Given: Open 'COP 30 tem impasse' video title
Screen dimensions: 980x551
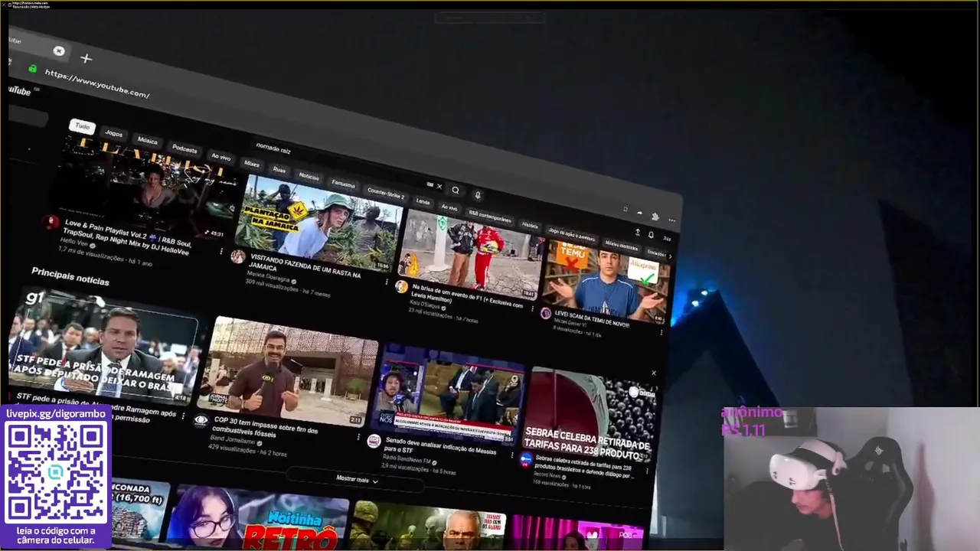Looking at the screenshot, I should pyautogui.click(x=265, y=425).
